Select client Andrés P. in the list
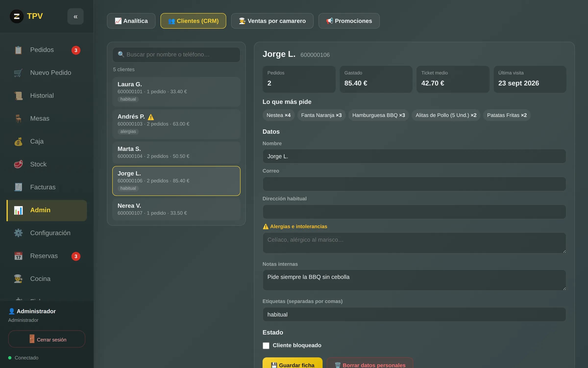The image size is (588, 368). click(x=176, y=124)
